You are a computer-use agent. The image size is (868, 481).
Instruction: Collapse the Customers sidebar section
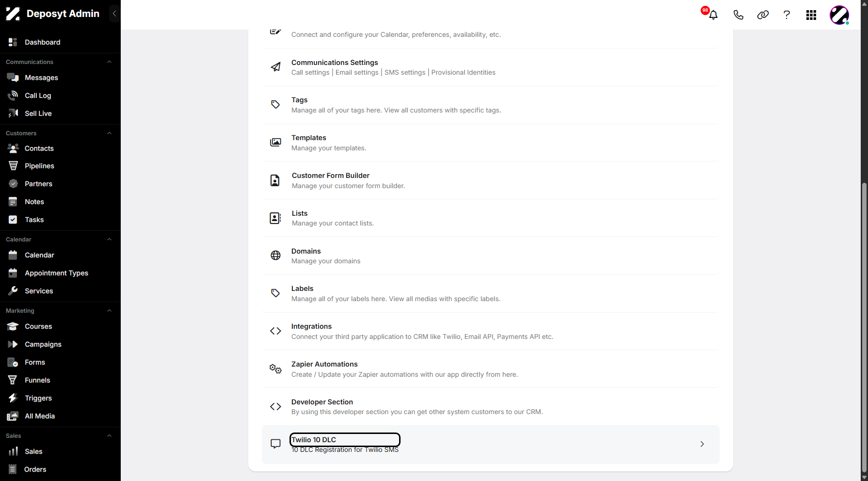109,133
